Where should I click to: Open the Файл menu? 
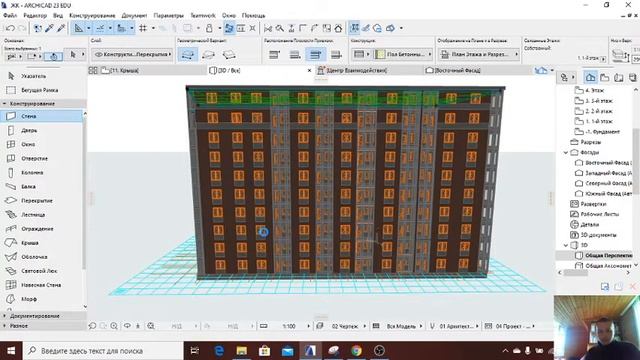coord(10,16)
